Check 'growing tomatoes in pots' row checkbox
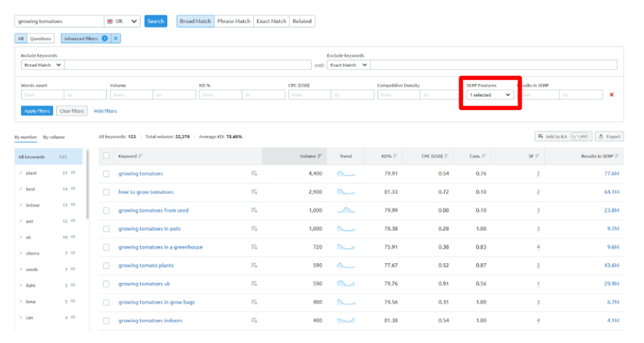The image size is (644, 343). click(x=106, y=229)
